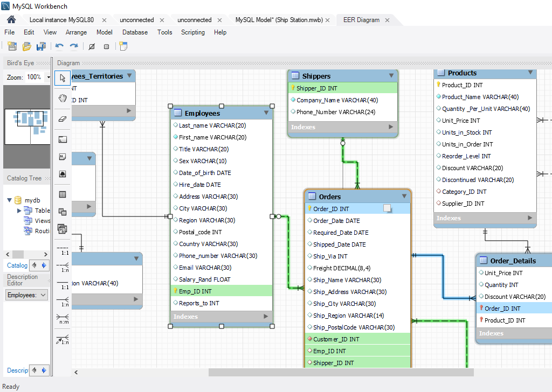Select Emp_ID INT column in Employees
Viewport: 552px width, 392px height.
click(222, 291)
